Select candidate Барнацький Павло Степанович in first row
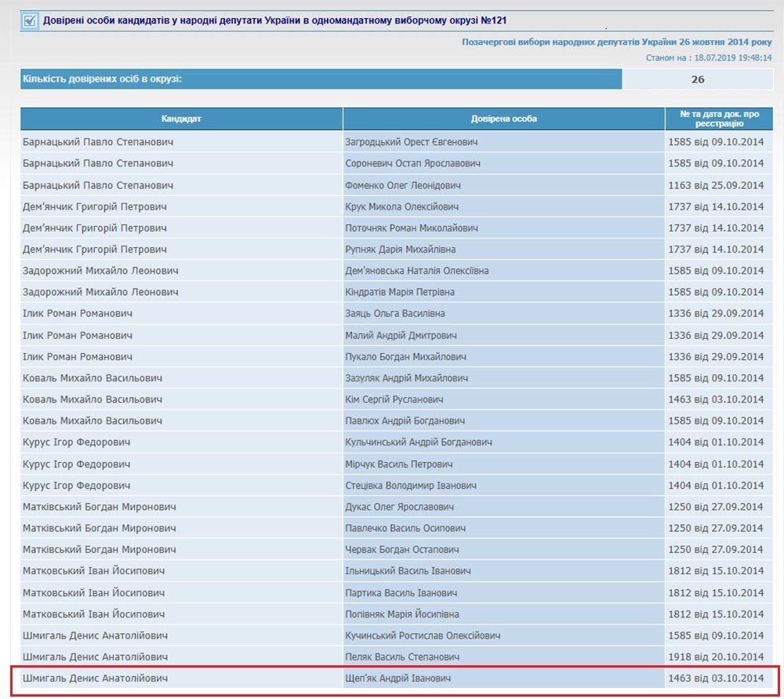The image size is (784, 699). 98,142
